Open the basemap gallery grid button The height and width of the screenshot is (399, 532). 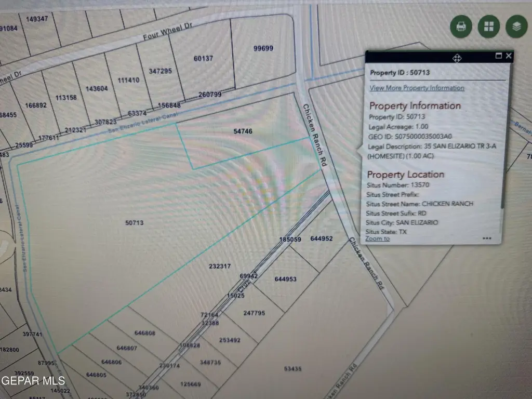tap(488, 26)
